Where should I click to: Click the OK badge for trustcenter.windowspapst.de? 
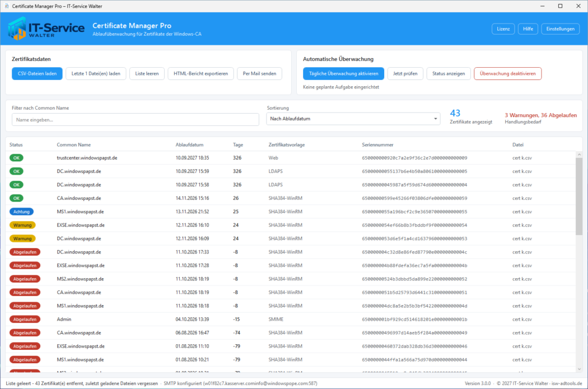(x=17, y=158)
